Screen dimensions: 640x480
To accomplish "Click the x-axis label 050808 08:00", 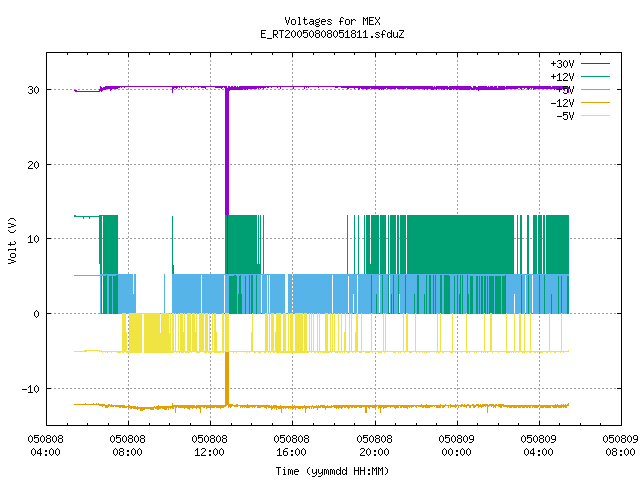I will 127,445.
